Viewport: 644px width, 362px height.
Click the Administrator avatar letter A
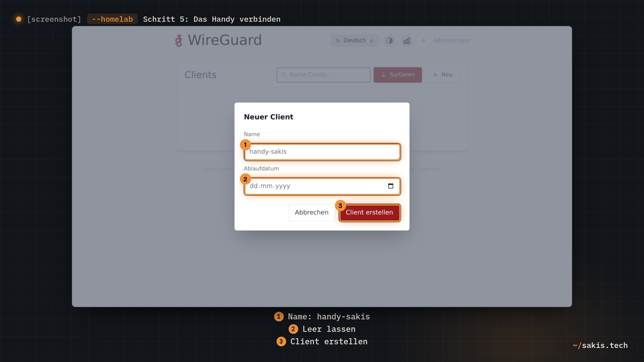(x=423, y=41)
